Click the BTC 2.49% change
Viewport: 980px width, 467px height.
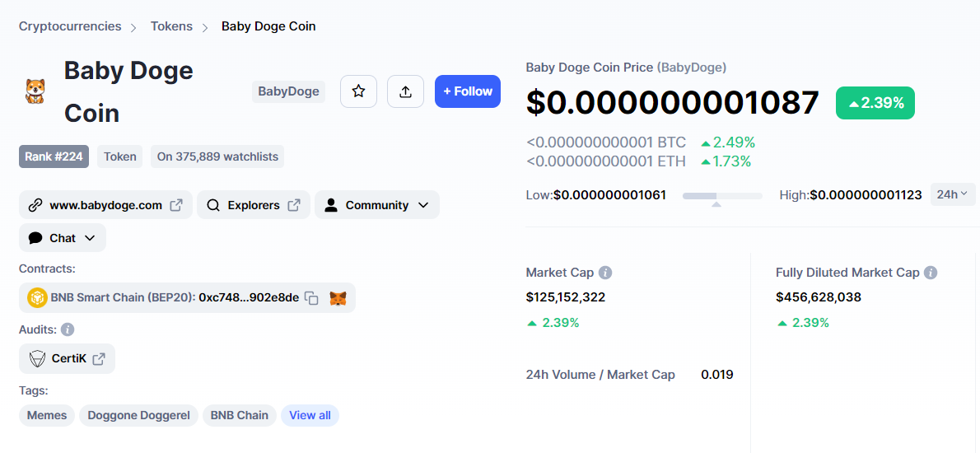pos(727,142)
